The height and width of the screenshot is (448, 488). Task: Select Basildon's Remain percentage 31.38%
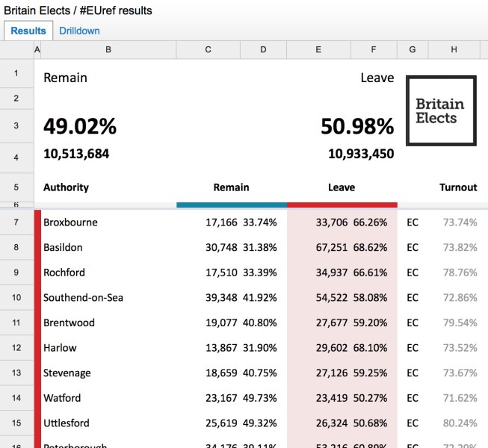coord(259,248)
